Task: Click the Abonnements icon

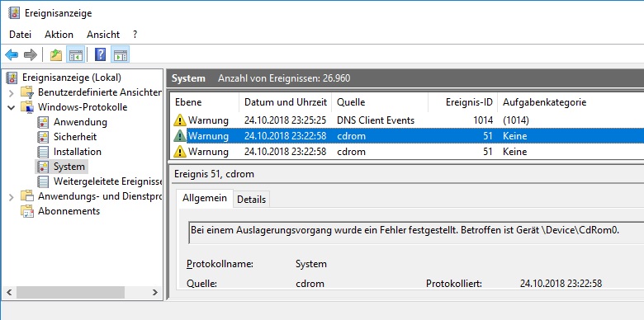Action: pyautogui.click(x=27, y=211)
